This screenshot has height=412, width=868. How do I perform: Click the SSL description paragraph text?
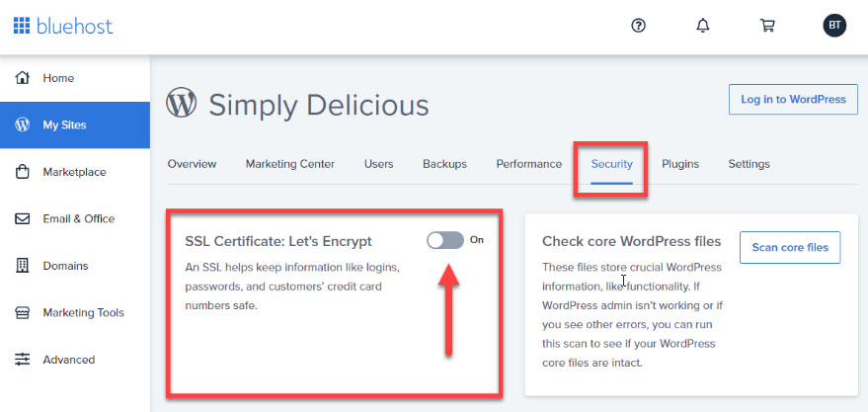pos(292,287)
